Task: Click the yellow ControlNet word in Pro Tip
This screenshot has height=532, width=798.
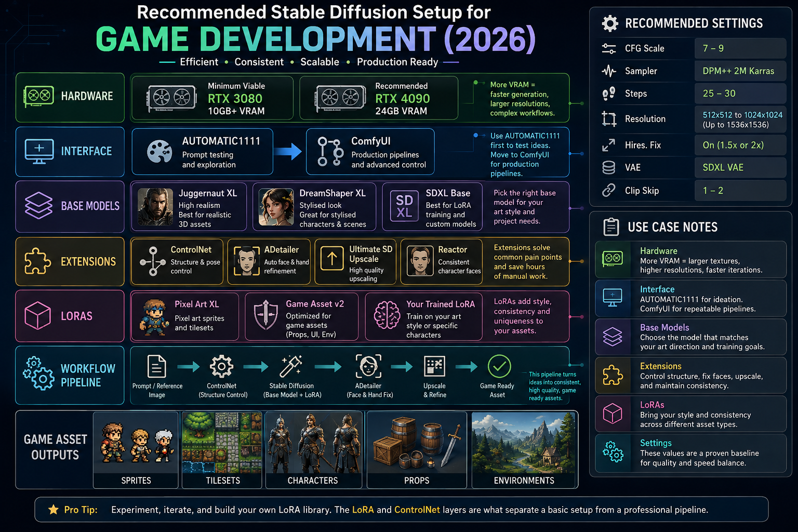Action: pyautogui.click(x=417, y=510)
